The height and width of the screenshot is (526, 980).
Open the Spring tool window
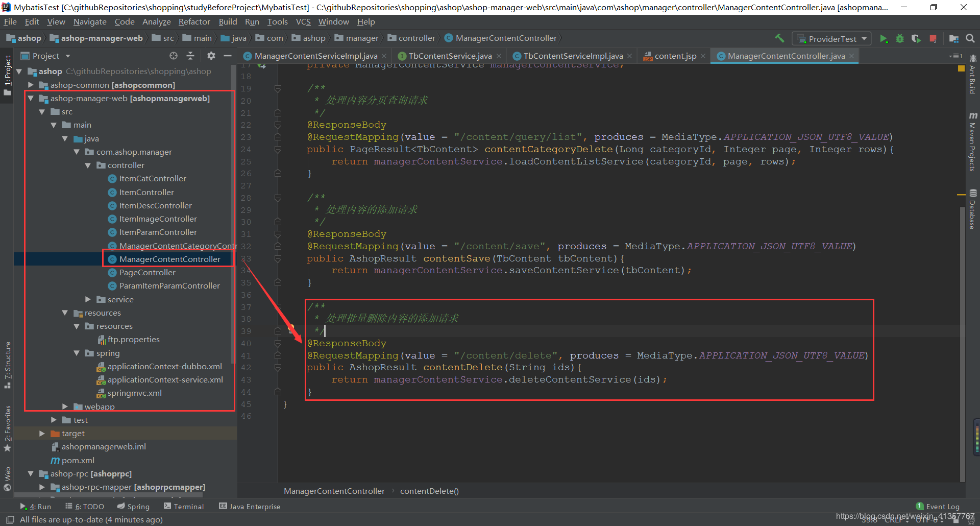click(133, 507)
